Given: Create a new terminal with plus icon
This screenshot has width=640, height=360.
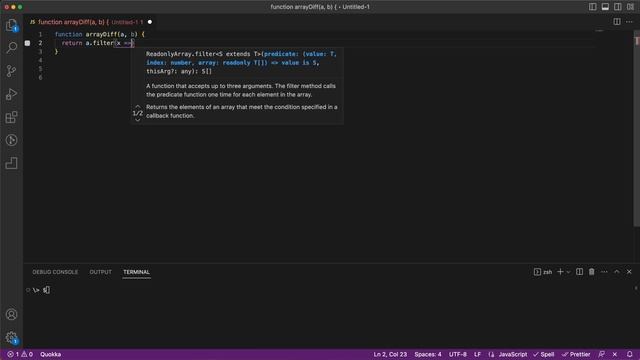Looking at the screenshot, I should [560, 272].
